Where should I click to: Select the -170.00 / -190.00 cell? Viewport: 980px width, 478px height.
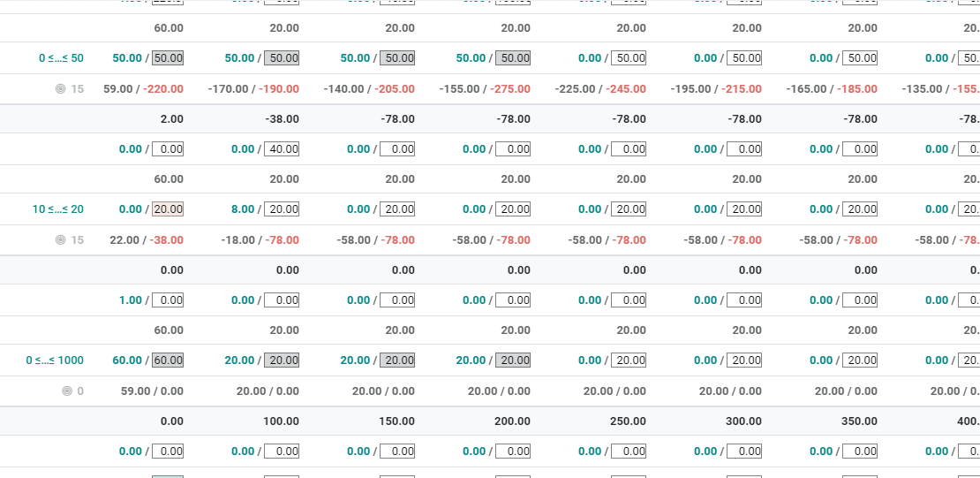click(x=253, y=89)
